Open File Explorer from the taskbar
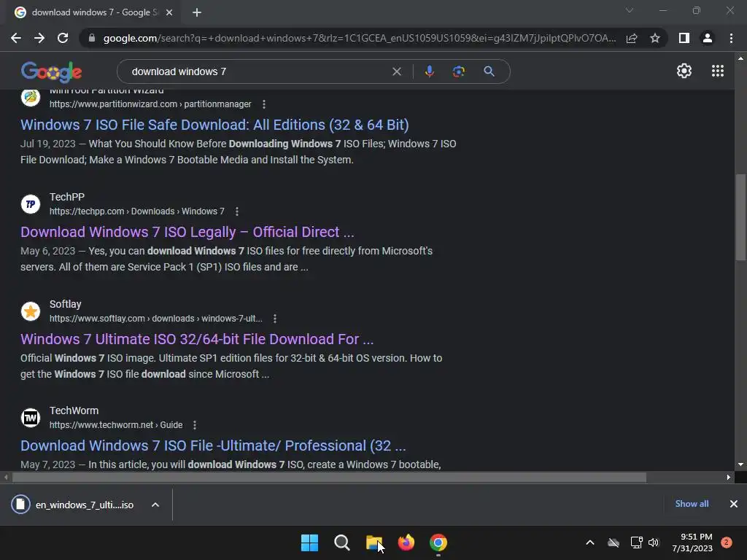 click(374, 542)
